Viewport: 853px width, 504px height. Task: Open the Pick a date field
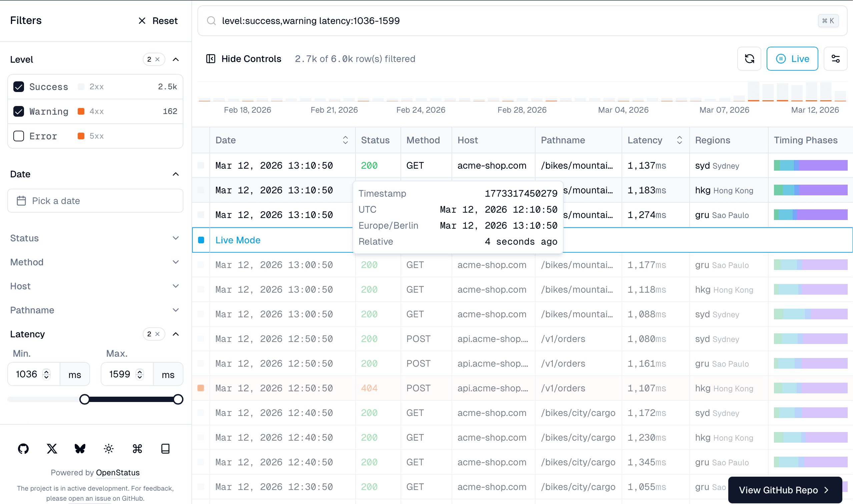95,200
